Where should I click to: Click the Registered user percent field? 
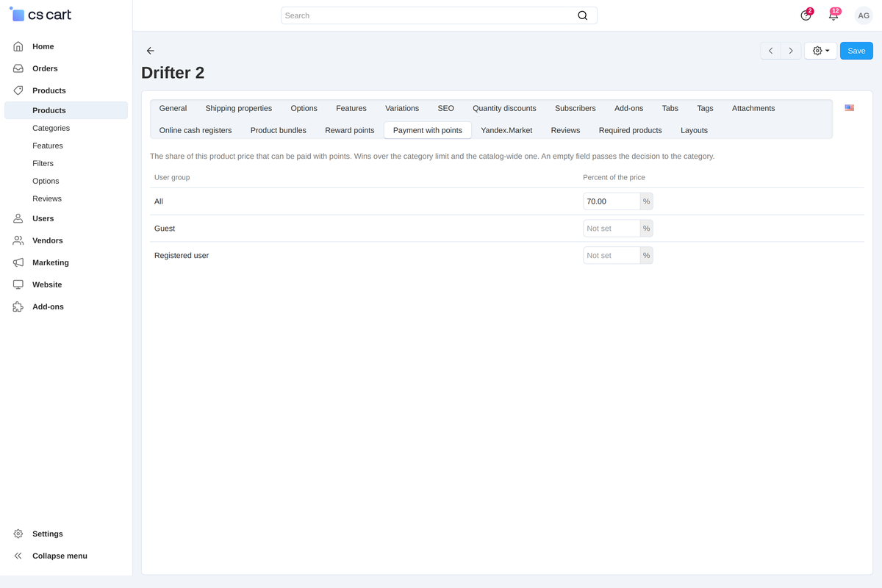tap(612, 256)
